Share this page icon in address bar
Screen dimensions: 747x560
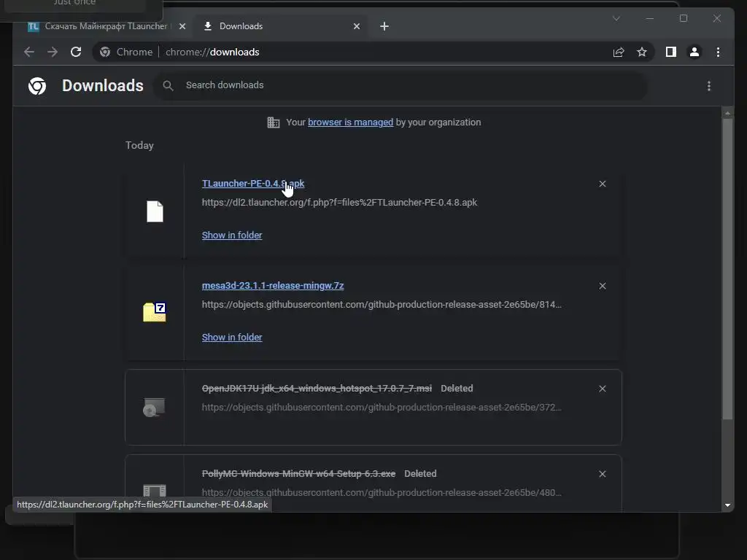coord(619,52)
